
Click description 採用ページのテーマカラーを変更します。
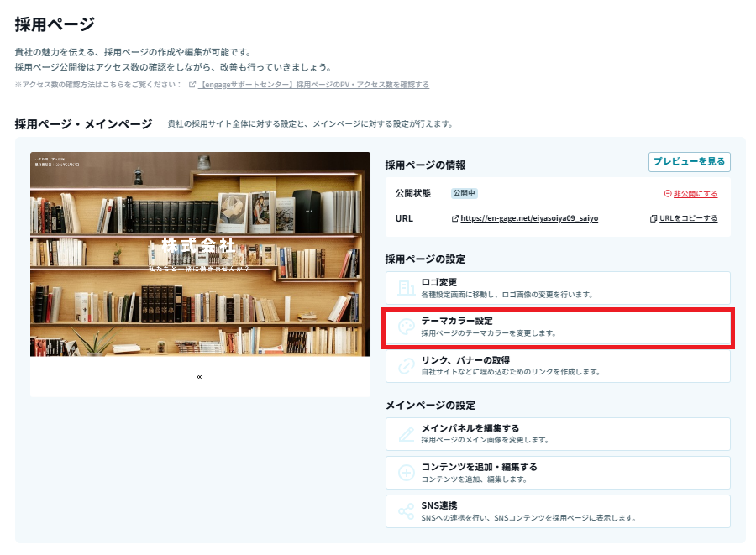pos(488,332)
